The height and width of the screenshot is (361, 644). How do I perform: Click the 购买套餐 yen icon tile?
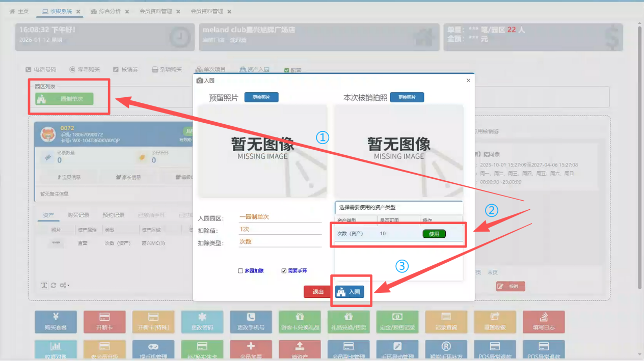(x=56, y=322)
